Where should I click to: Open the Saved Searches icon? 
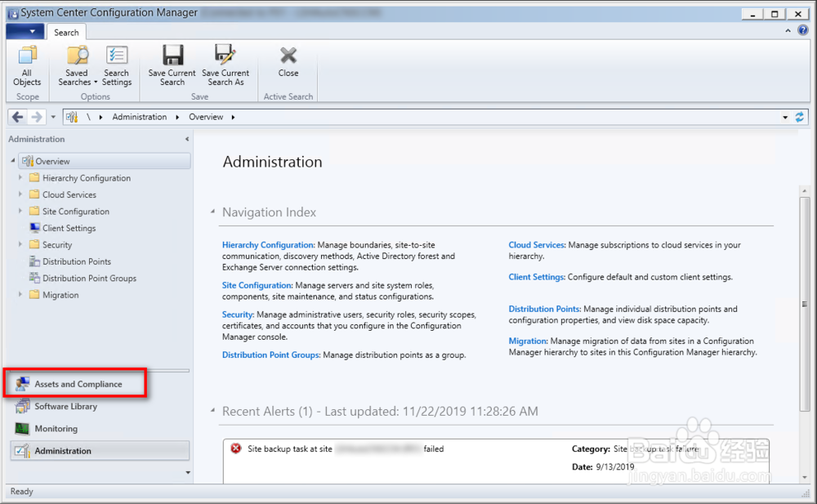point(77,56)
